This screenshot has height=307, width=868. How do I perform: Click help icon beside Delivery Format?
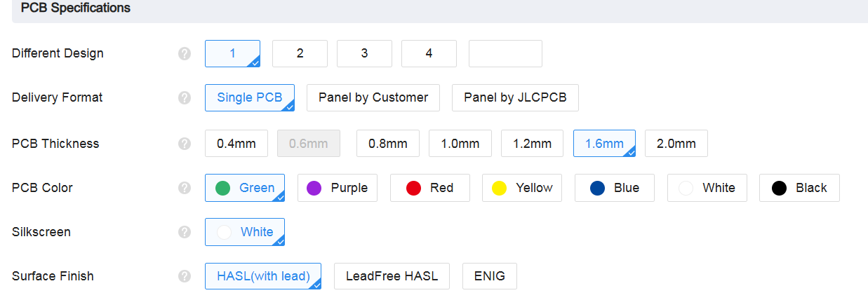pos(185,98)
